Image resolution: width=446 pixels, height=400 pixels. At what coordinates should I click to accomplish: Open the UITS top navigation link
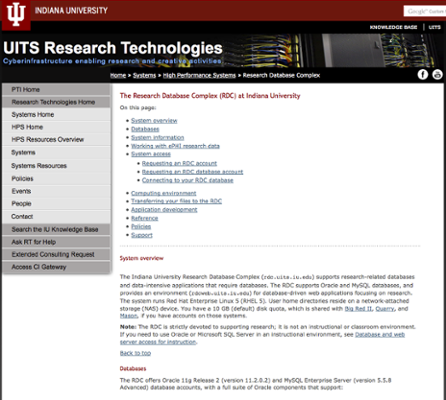(x=435, y=27)
